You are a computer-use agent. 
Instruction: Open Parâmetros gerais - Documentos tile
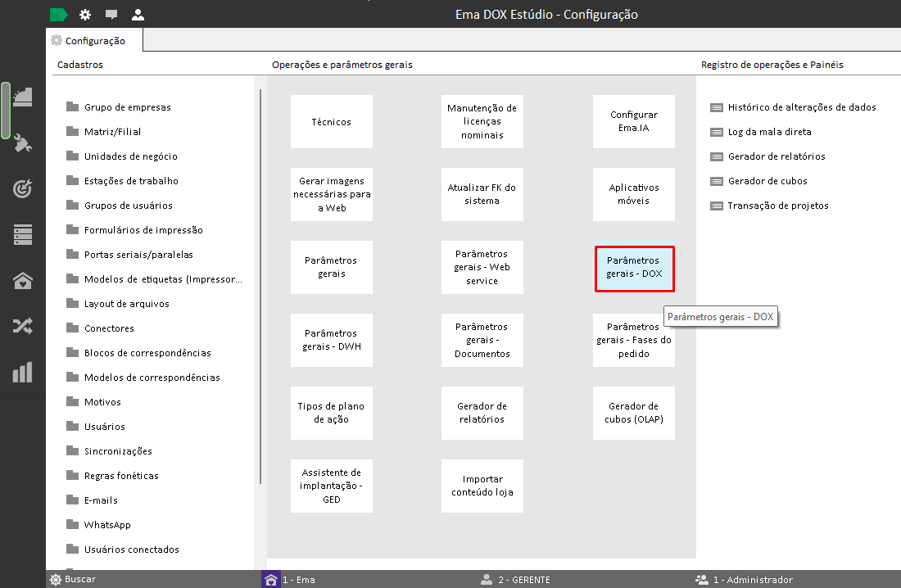[482, 340]
